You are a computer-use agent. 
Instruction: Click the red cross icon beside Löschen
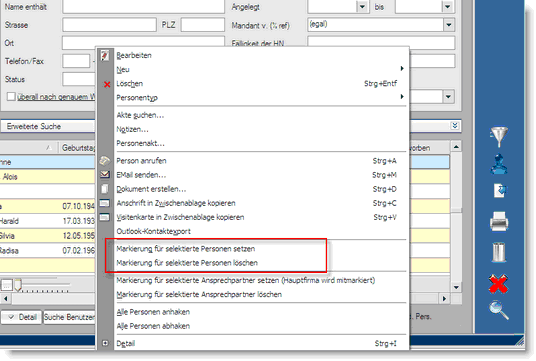[x=107, y=84]
